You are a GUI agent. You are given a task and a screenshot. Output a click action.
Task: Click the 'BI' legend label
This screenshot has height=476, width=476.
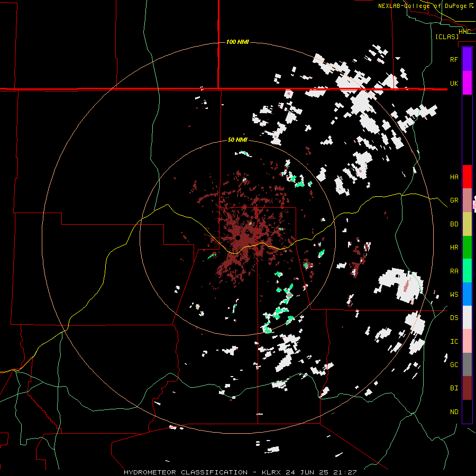click(454, 388)
